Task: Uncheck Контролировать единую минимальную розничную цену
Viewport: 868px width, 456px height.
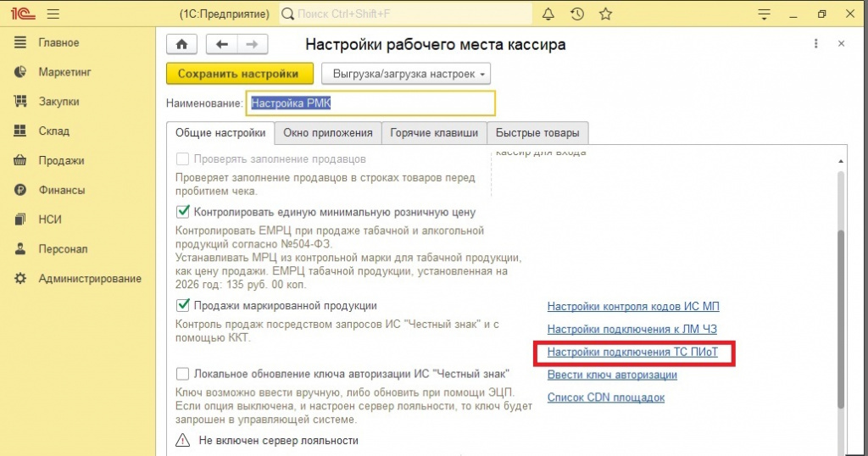Action: point(182,212)
